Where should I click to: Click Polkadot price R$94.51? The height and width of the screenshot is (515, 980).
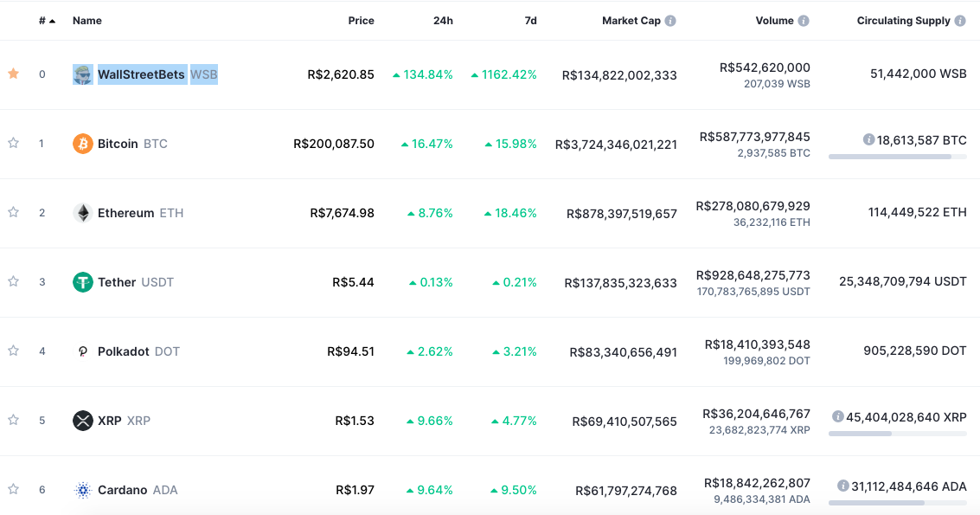point(350,351)
